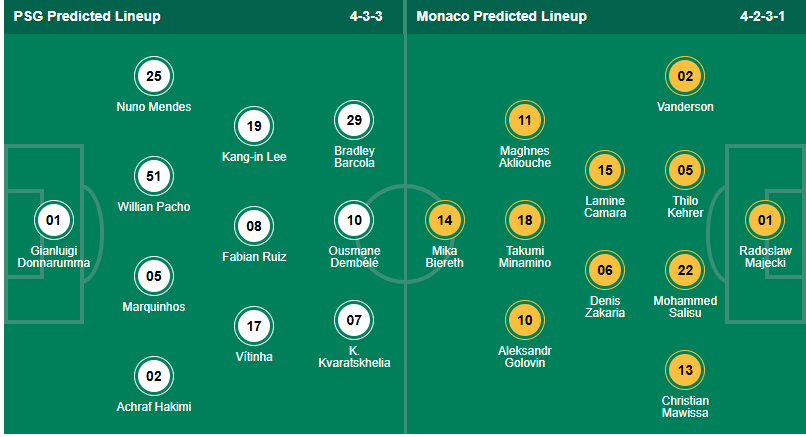The height and width of the screenshot is (437, 806).
Task: Click Bradley Barcola's 29 badge
Action: (354, 120)
